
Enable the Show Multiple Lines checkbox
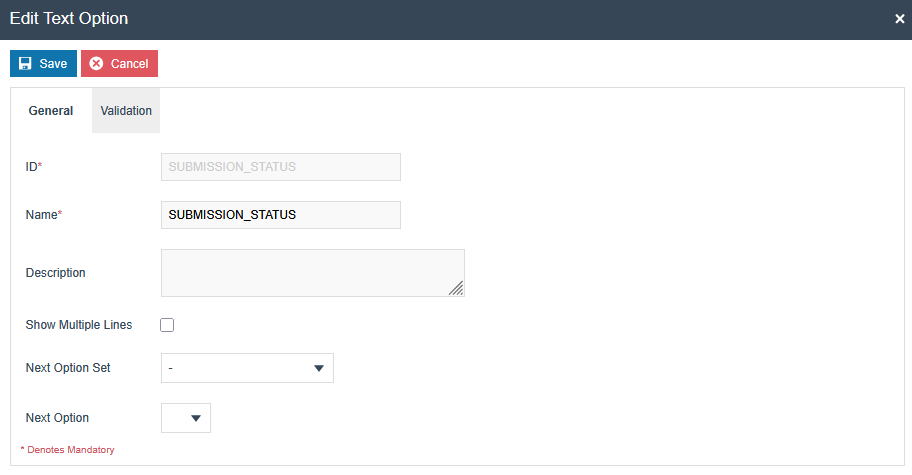coord(168,325)
